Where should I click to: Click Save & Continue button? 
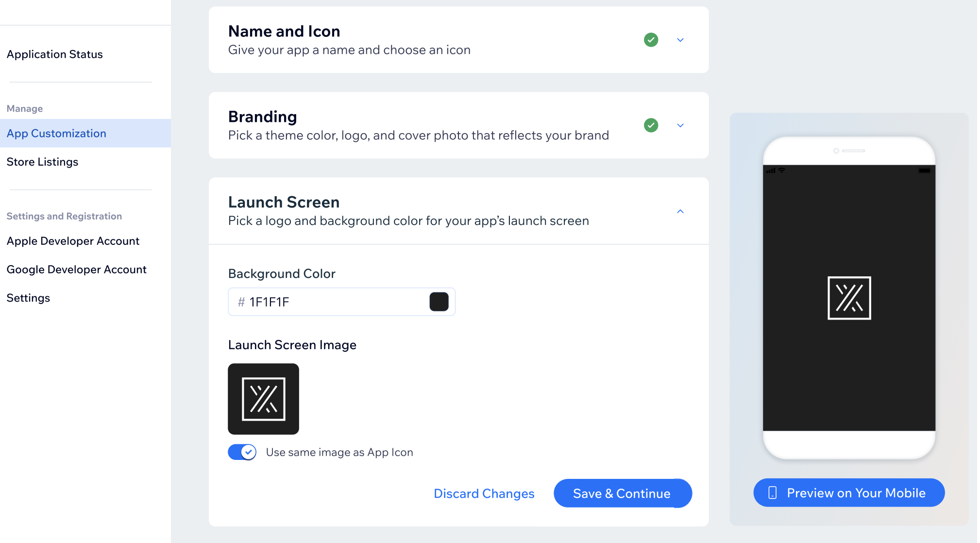pyautogui.click(x=622, y=493)
